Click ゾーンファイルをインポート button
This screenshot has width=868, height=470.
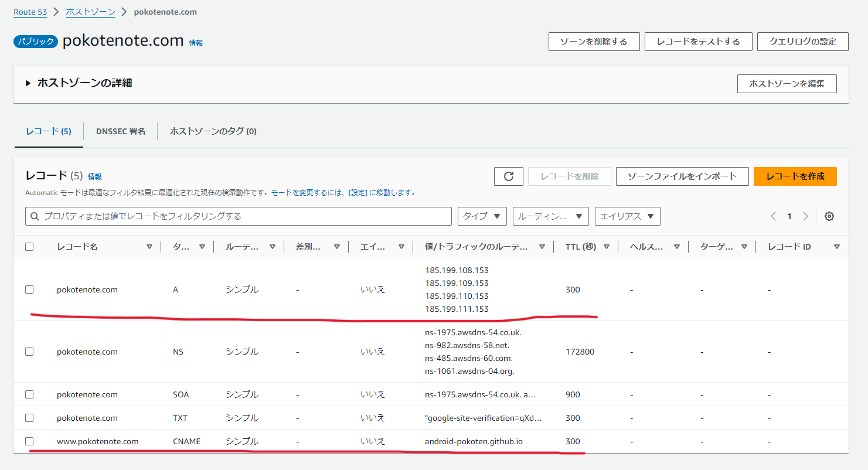coord(682,176)
